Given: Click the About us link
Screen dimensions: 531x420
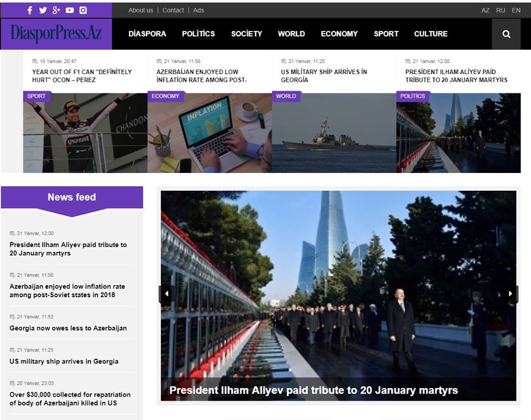Looking at the screenshot, I should click(140, 11).
